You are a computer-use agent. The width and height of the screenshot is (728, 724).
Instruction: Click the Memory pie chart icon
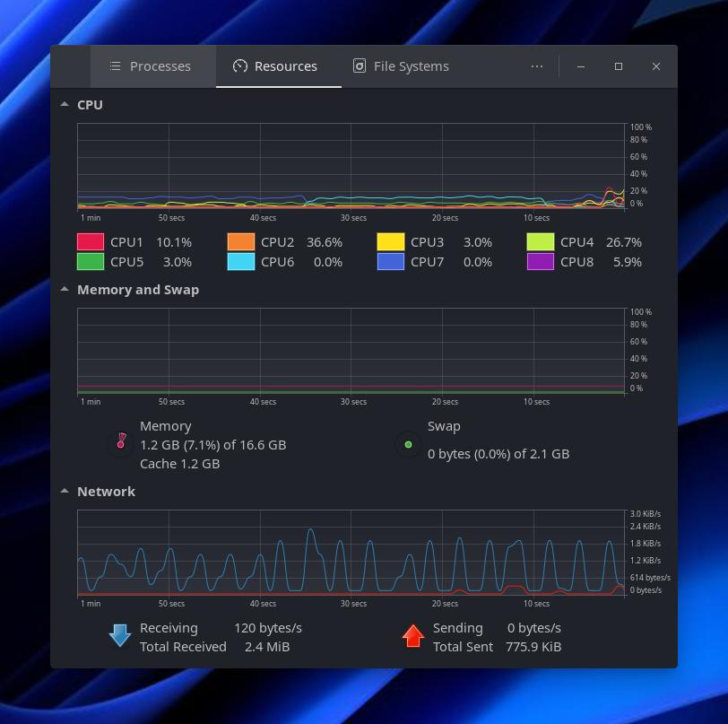coord(121,443)
